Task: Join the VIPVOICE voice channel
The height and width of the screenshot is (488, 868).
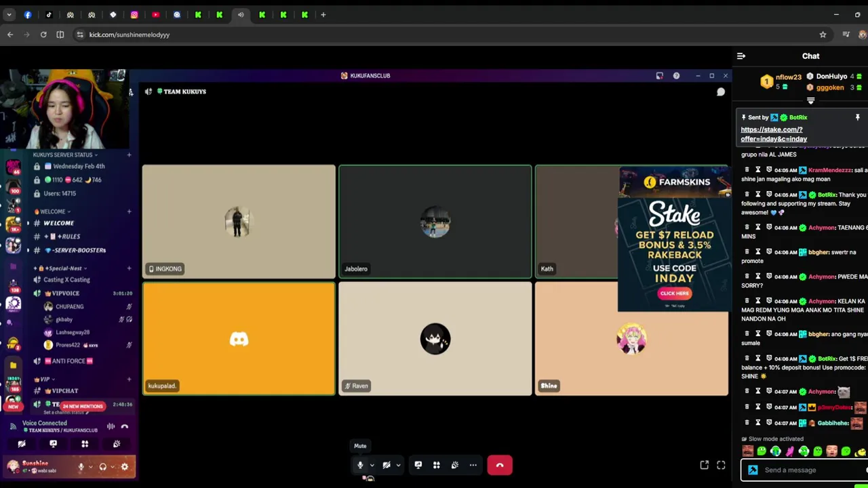Action: [65, 293]
